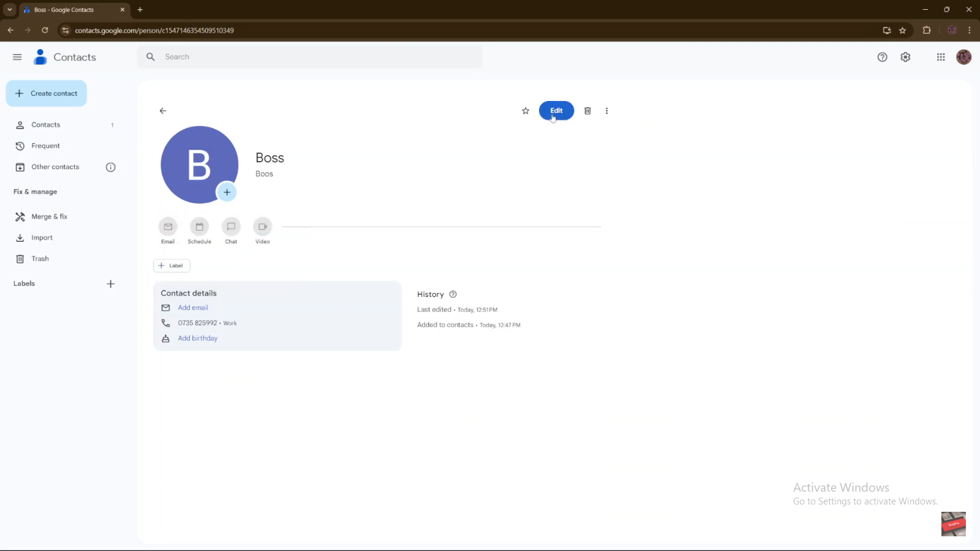Reload the page in browser
Image resolution: width=980 pixels, height=551 pixels.
coord(45,30)
